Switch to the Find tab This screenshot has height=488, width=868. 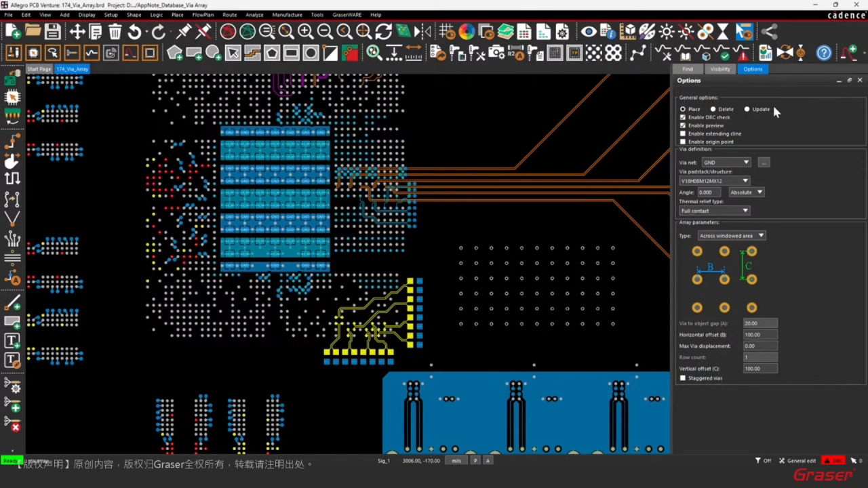click(688, 69)
